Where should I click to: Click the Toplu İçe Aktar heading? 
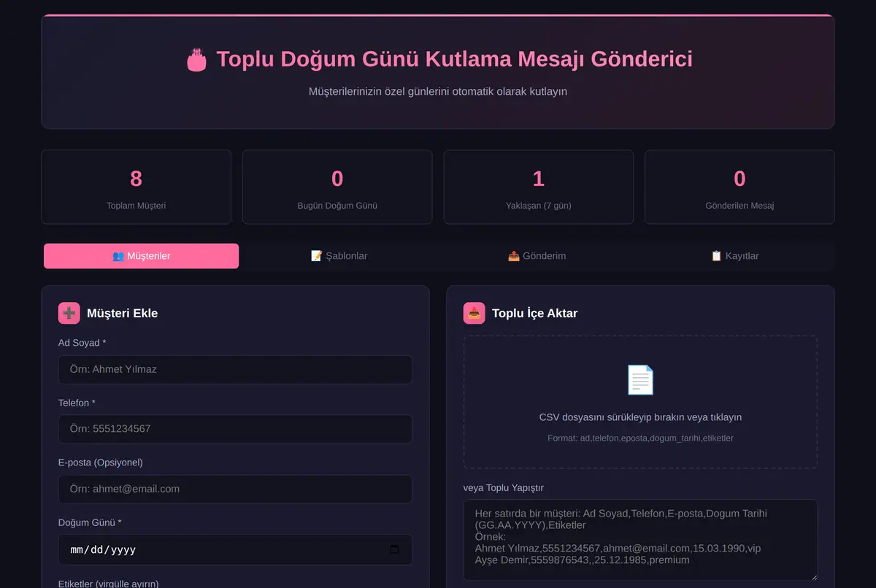(x=534, y=313)
